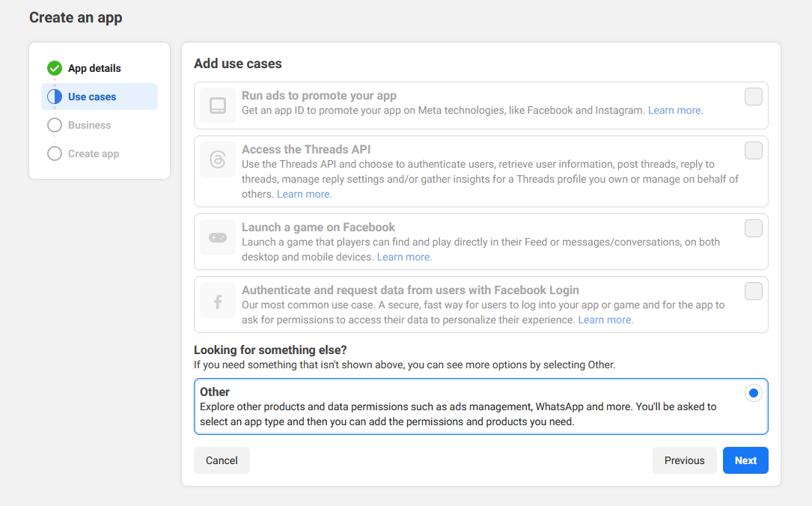The image size is (812, 506).
Task: Click the Facebook logo icon
Action: [218, 300]
